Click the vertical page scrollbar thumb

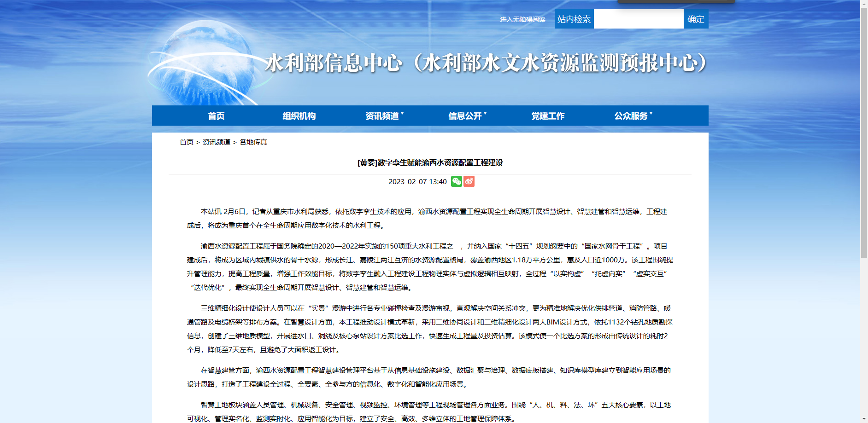864,133
